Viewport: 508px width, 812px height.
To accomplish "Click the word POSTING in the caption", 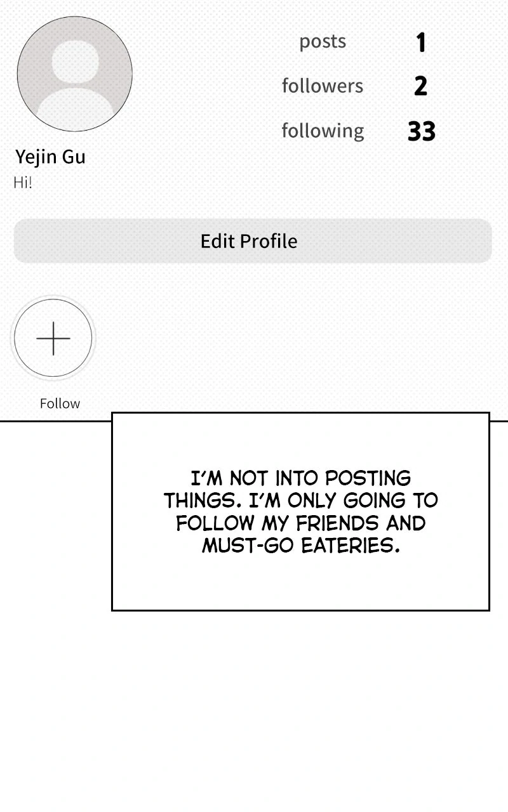I will 368,478.
